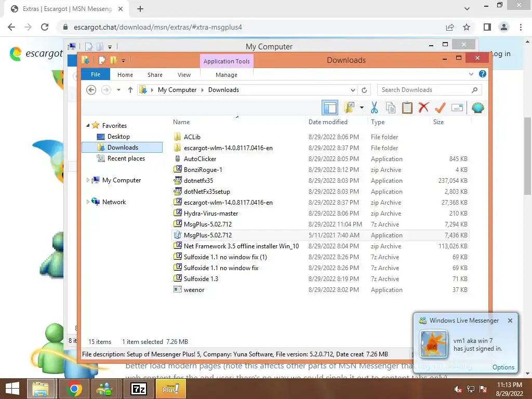Reload the Chrome page

click(x=45, y=27)
